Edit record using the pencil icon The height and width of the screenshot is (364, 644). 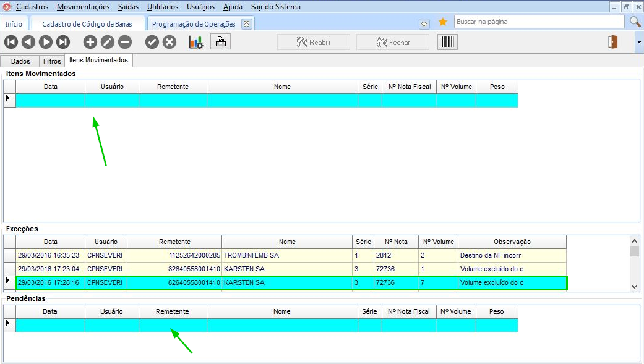tap(108, 42)
